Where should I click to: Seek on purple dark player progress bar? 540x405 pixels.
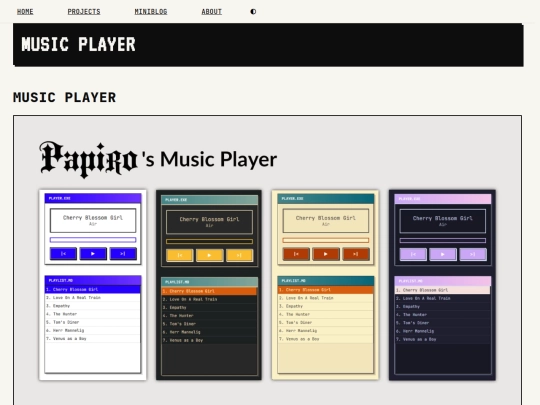443,240
